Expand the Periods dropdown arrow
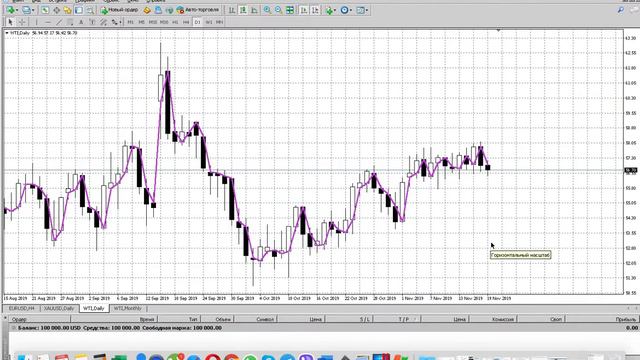This screenshot has height=360, width=640. pos(351,10)
